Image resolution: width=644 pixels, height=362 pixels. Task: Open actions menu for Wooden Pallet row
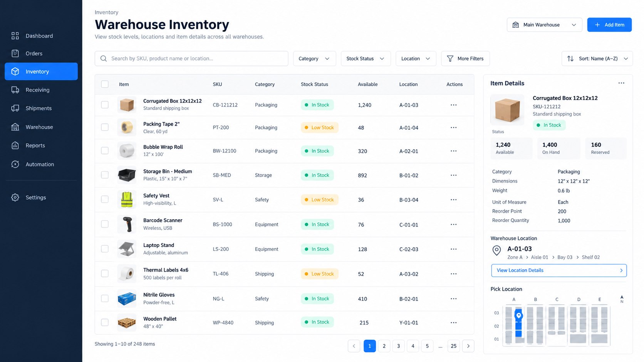pos(454,322)
